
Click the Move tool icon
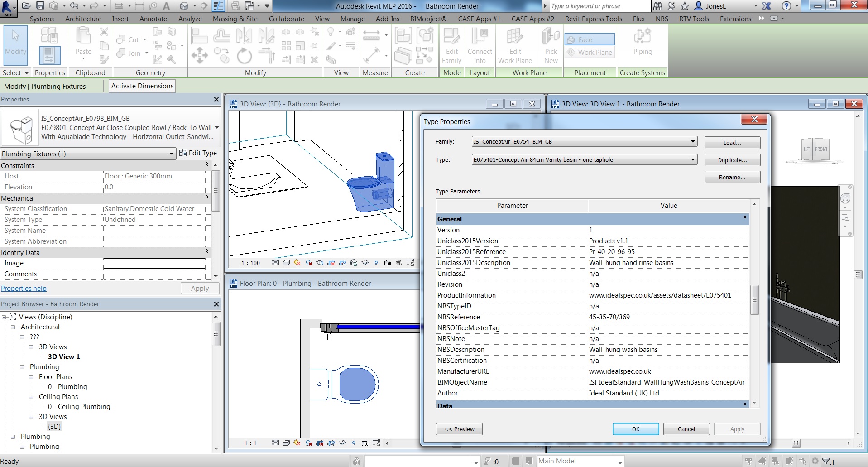[x=199, y=56]
